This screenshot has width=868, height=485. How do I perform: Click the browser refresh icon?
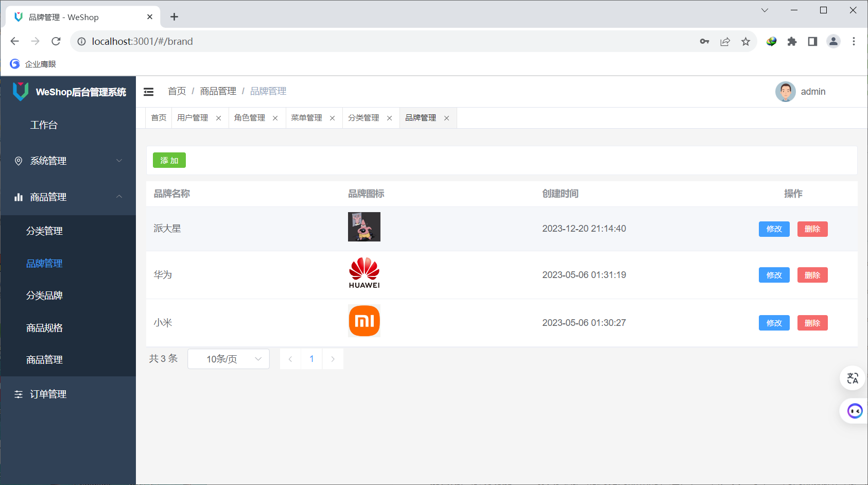tap(56, 41)
